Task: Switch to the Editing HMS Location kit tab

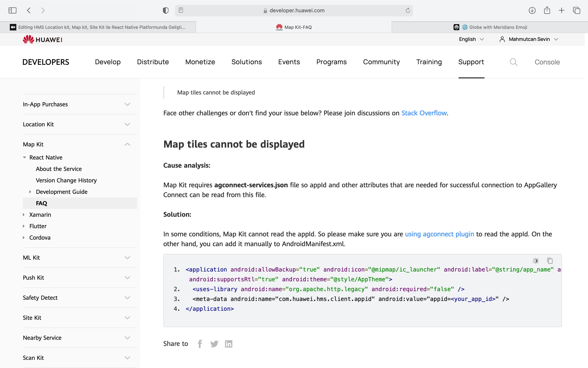Action: (x=98, y=27)
